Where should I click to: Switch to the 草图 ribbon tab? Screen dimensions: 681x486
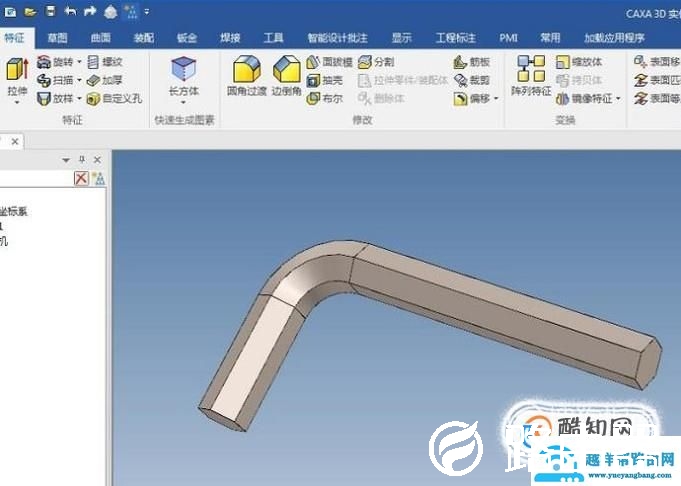pos(57,38)
